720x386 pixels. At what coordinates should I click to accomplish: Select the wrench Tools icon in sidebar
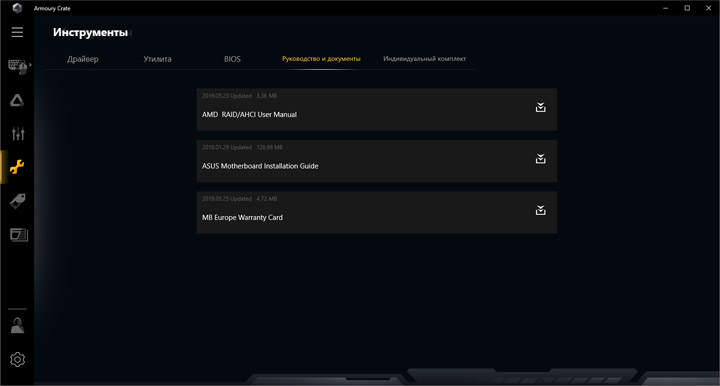pyautogui.click(x=17, y=167)
